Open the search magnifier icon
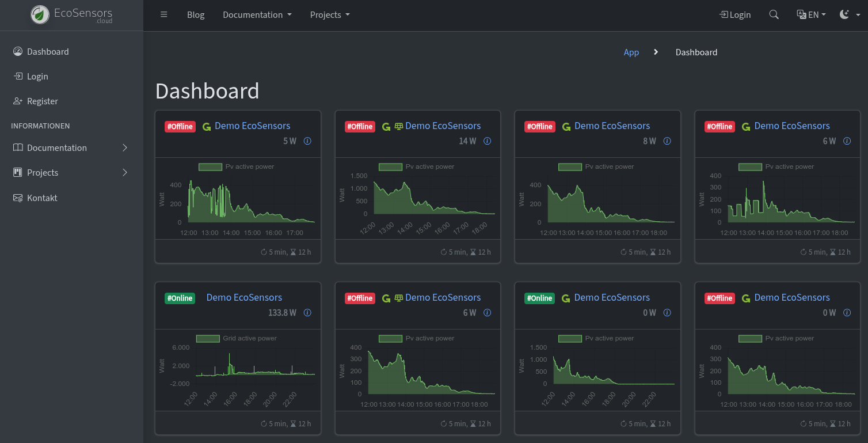 click(x=774, y=15)
